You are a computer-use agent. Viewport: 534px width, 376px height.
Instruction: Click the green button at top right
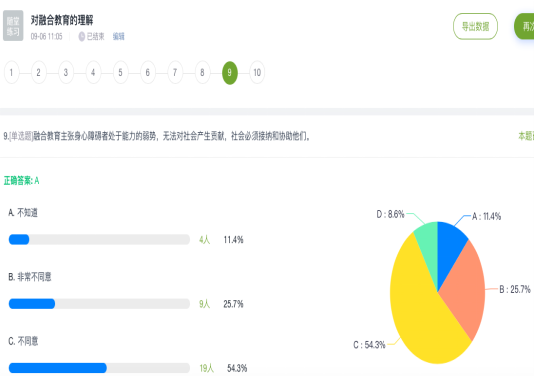click(524, 26)
